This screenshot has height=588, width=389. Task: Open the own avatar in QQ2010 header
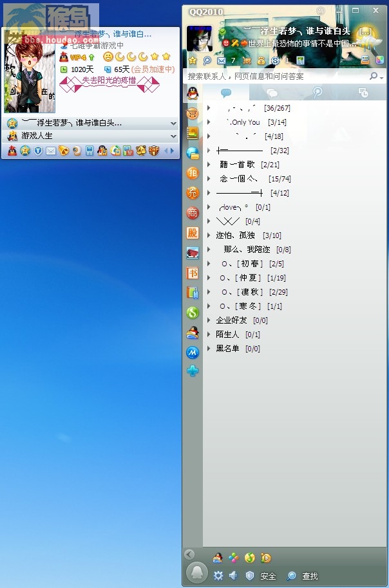point(200,39)
